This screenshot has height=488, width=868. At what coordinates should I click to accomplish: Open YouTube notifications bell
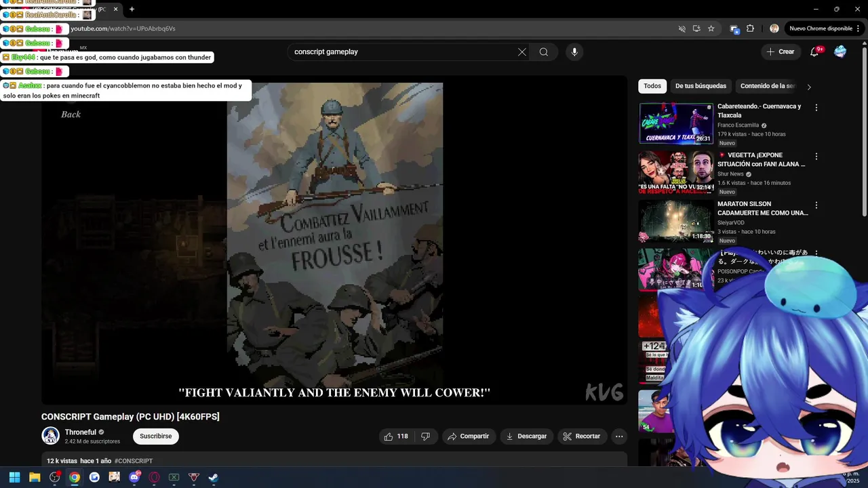[814, 52]
